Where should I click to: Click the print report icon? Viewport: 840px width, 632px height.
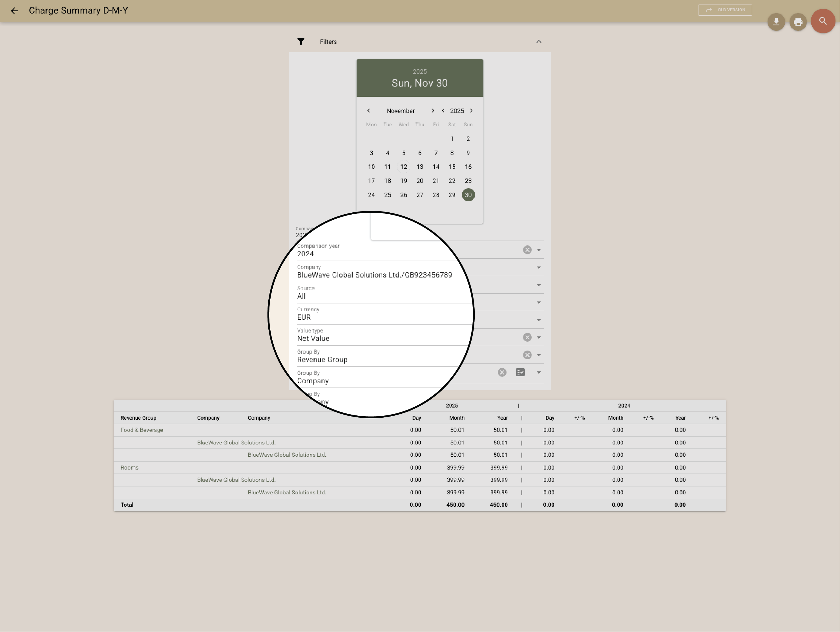pos(798,22)
